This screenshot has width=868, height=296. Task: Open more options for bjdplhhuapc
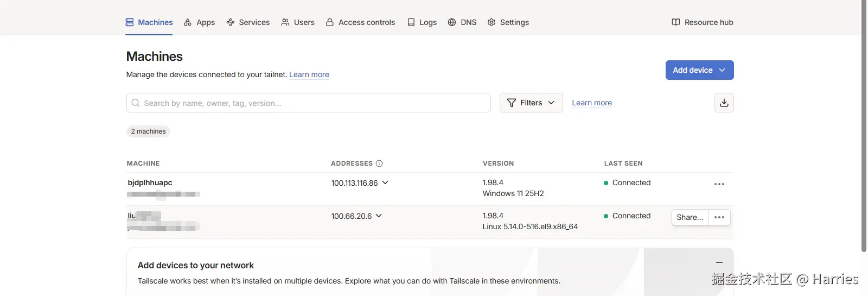tap(719, 184)
